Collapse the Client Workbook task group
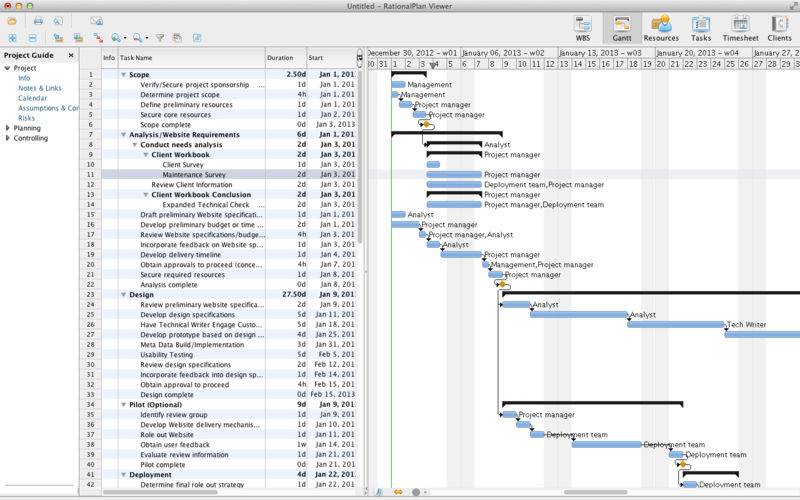Viewport: 800px width, 500px height. (x=146, y=155)
